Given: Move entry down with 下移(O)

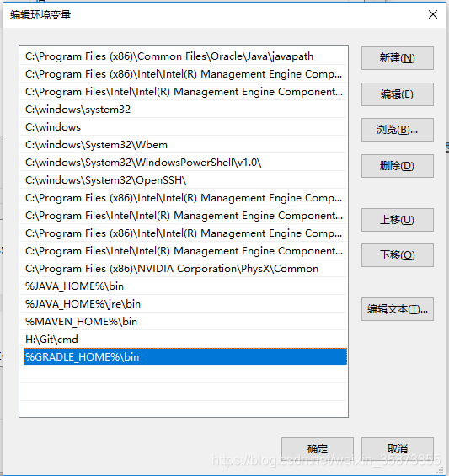Looking at the screenshot, I should [397, 255].
